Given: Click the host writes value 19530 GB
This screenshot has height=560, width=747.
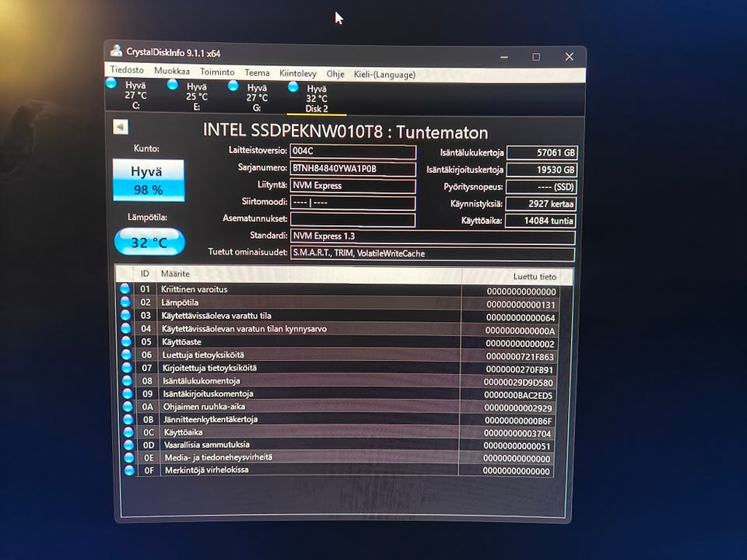Looking at the screenshot, I should click(x=542, y=170).
